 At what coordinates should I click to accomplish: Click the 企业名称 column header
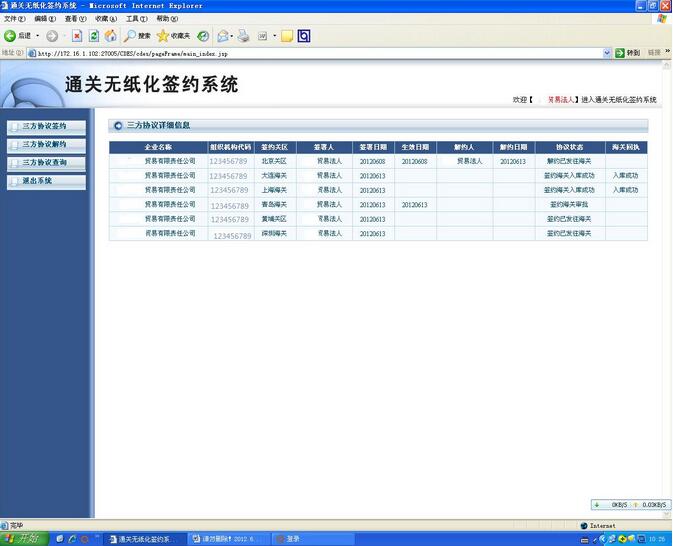pyautogui.click(x=158, y=147)
